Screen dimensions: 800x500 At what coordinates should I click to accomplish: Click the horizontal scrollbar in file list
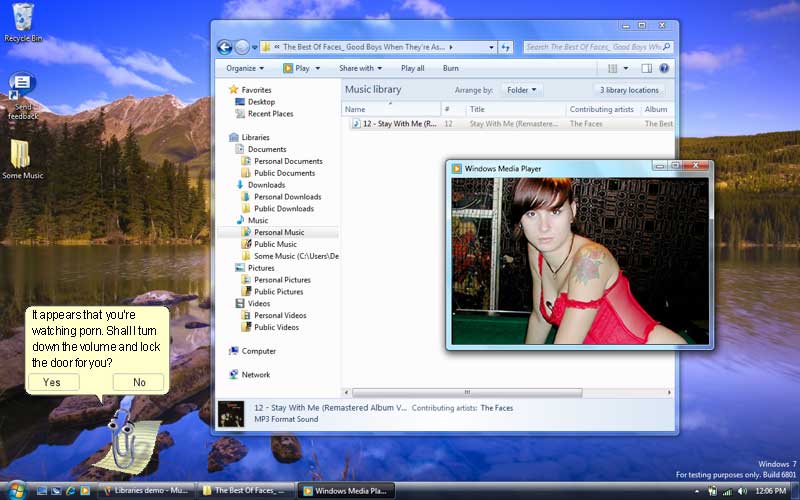point(466,392)
